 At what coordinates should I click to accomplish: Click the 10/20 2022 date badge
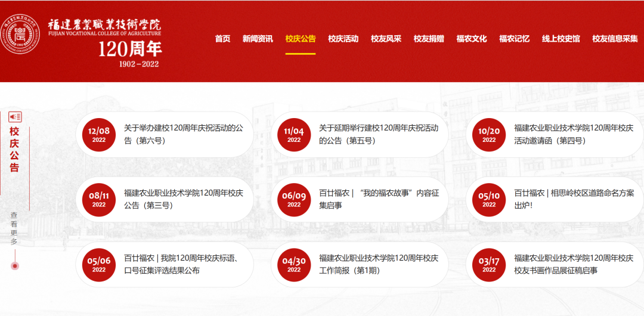pyautogui.click(x=489, y=134)
